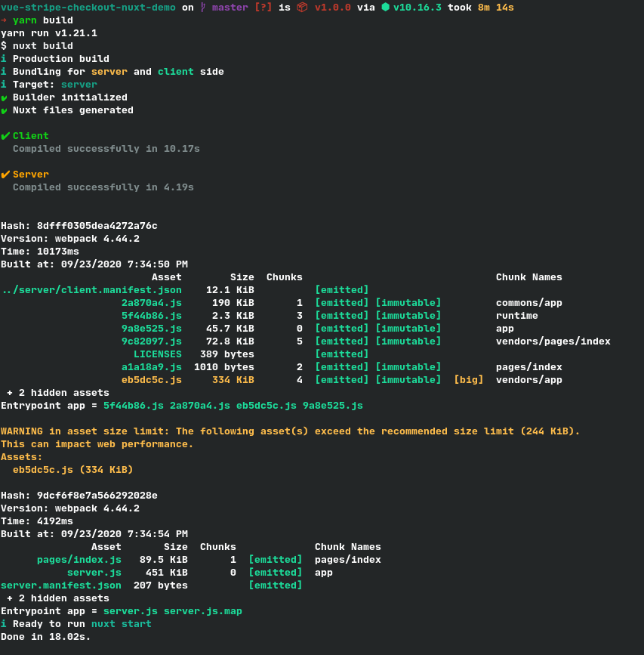Image resolution: width=644 pixels, height=655 pixels.
Task: Click asset name '9a8e525.js' in table
Action: (152, 329)
